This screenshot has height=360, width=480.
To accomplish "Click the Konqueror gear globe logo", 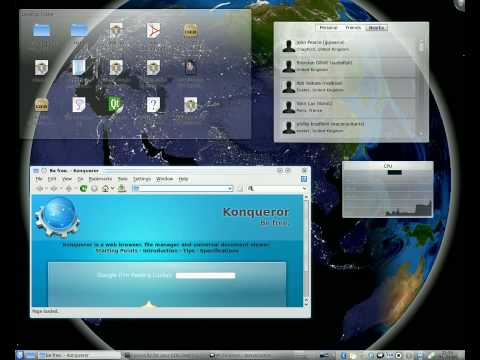I will coord(58,217).
